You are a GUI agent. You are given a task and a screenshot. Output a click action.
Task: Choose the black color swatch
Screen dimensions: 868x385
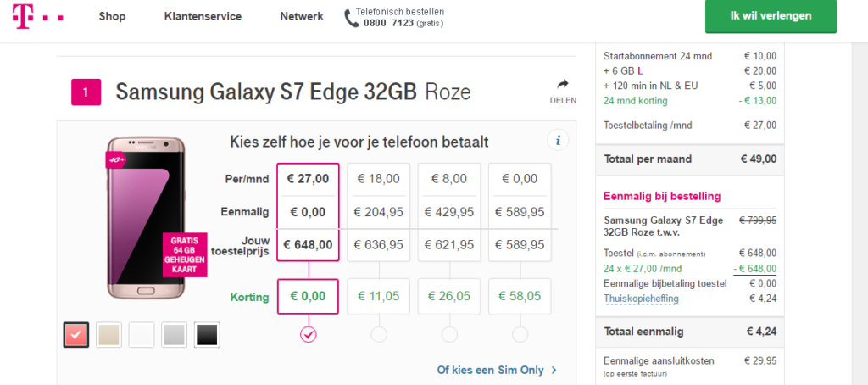point(207,335)
